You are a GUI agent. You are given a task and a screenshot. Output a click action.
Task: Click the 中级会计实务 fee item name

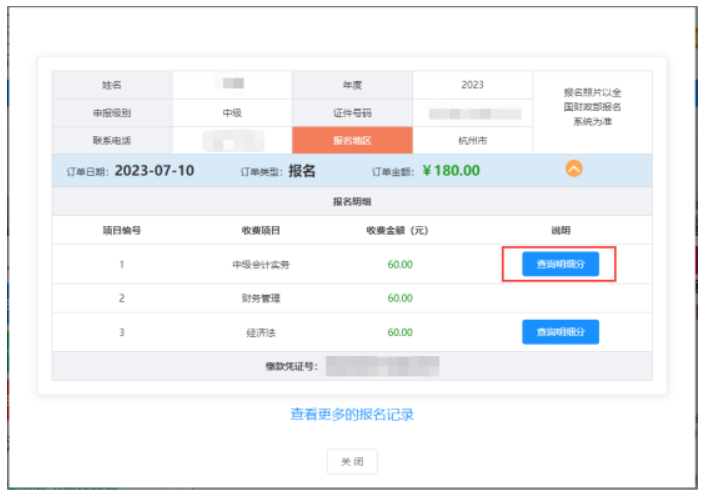tap(261, 265)
